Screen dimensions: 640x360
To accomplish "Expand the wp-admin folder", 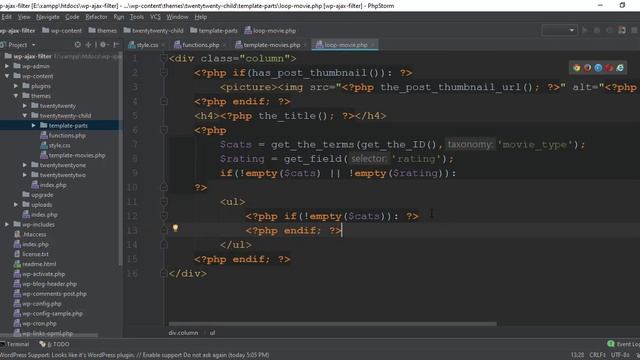I will [7, 66].
